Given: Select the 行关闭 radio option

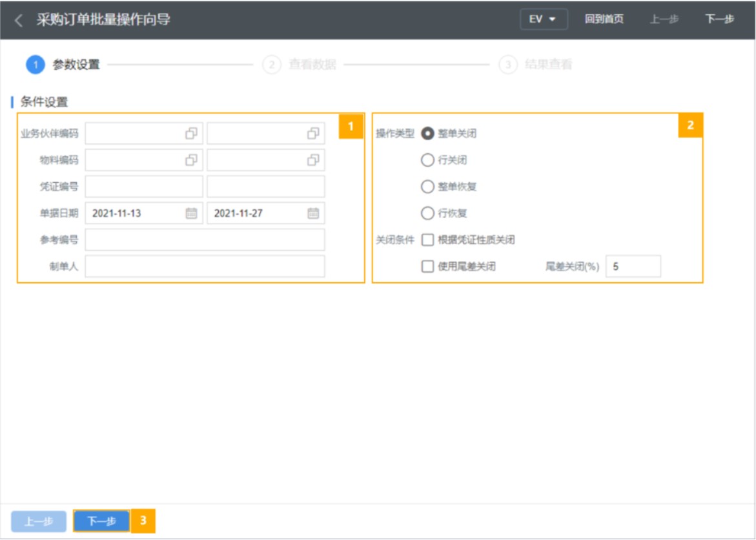Looking at the screenshot, I should pos(427,160).
